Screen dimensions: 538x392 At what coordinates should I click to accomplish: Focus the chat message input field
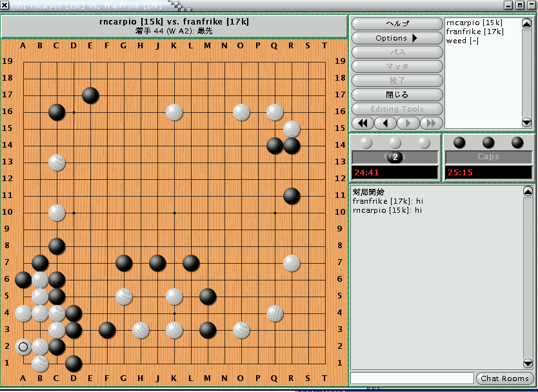point(412,378)
